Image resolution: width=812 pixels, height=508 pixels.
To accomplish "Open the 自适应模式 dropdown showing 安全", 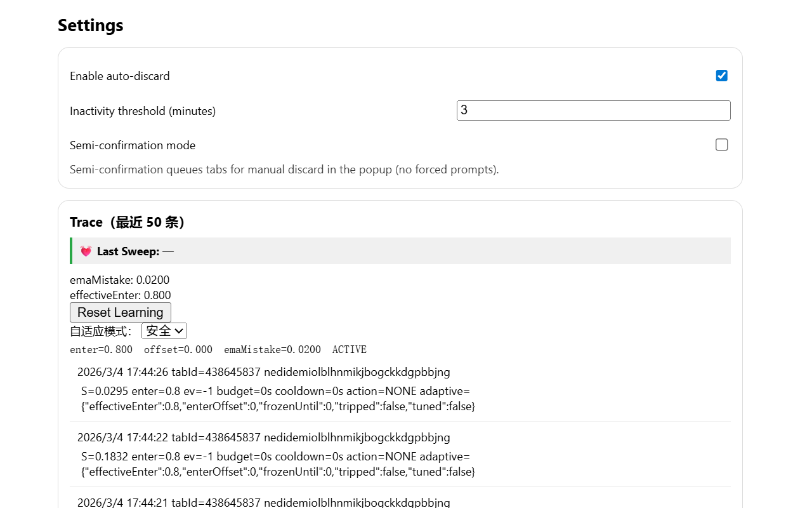I will tap(164, 331).
